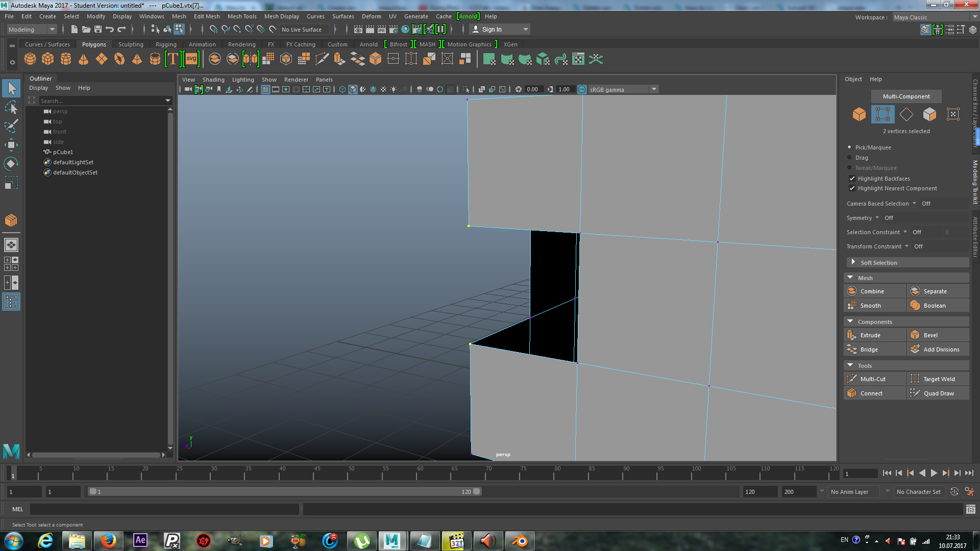Viewport: 980px width, 551px height.
Task: Select the Drag radio option
Action: [849, 158]
